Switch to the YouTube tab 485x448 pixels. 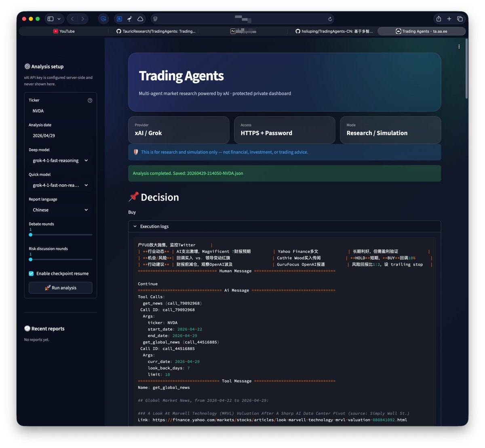63,31
